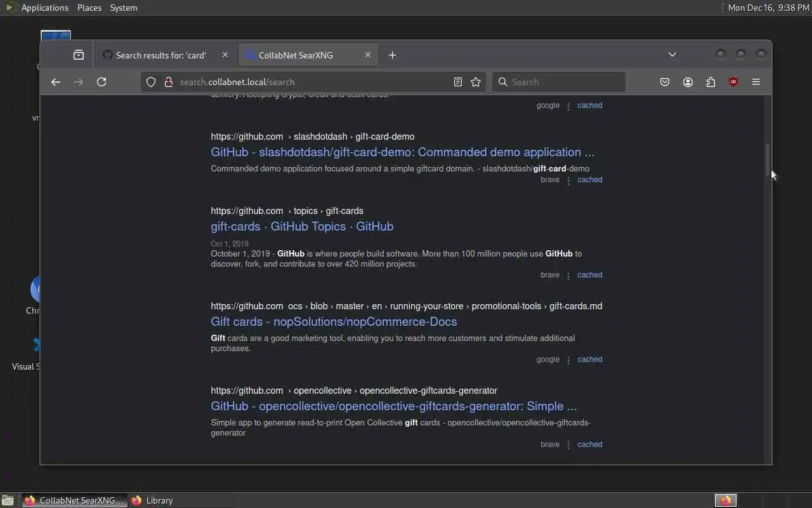Click Firefox icon in bottom-right panel tray
Screen dimensions: 812x508
coord(725,500)
